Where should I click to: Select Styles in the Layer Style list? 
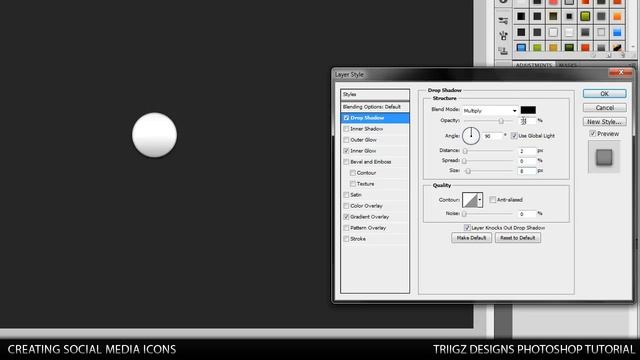coord(375,94)
